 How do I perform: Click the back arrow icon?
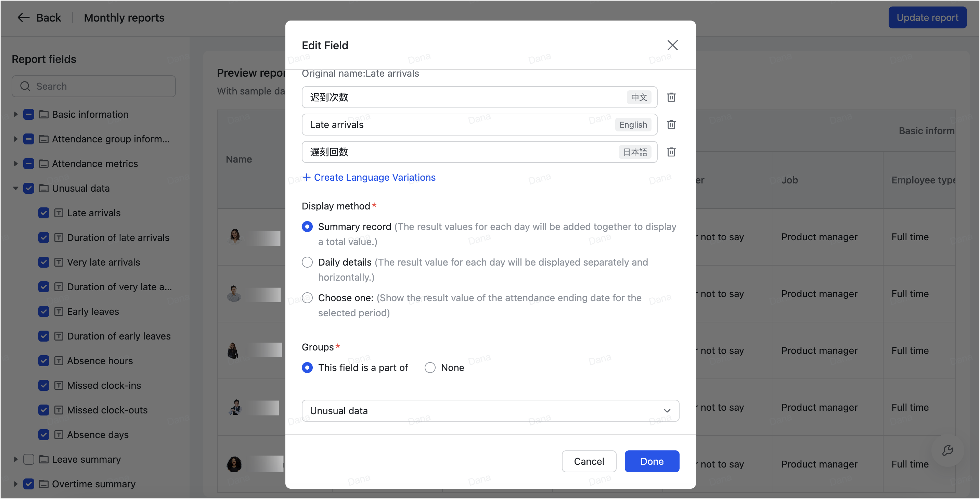tap(24, 18)
